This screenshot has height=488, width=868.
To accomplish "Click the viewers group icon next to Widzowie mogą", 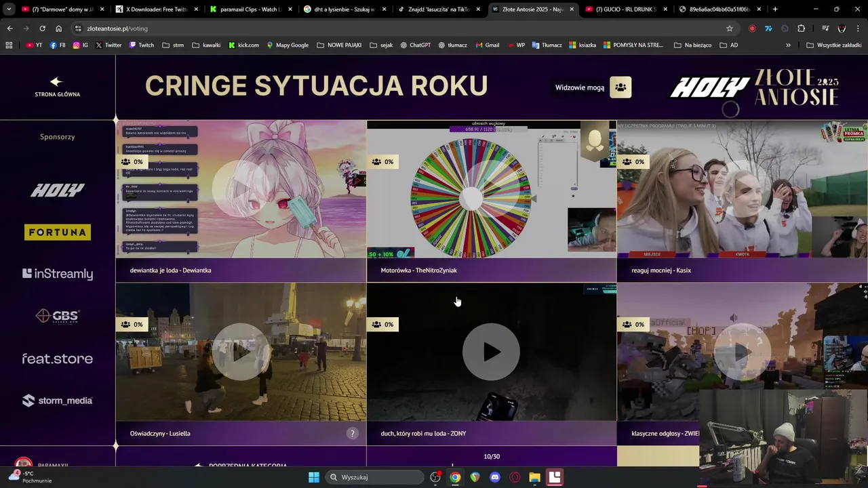I will [620, 87].
